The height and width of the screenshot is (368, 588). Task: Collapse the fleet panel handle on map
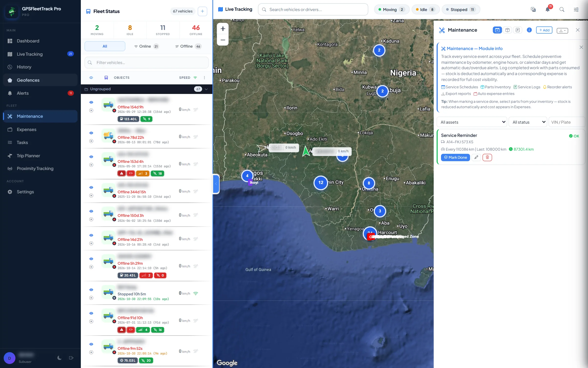pyautogui.click(x=216, y=184)
